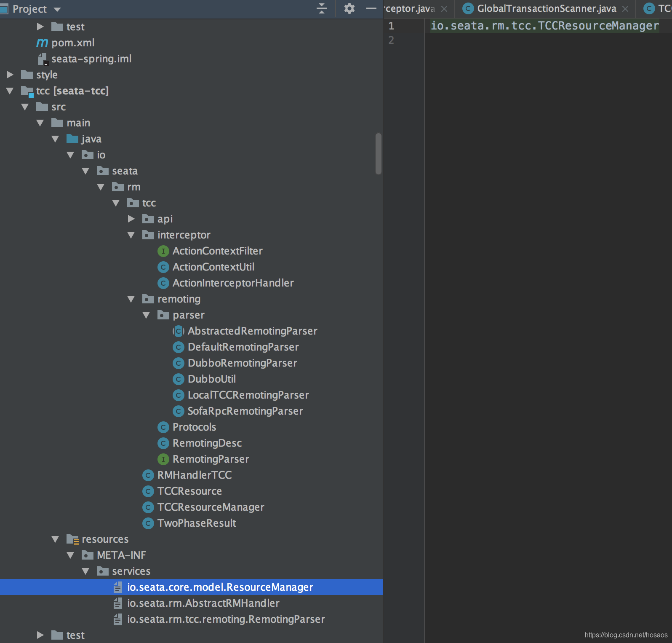This screenshot has width=672, height=643.
Task: Expand the style folder
Action: 10,75
